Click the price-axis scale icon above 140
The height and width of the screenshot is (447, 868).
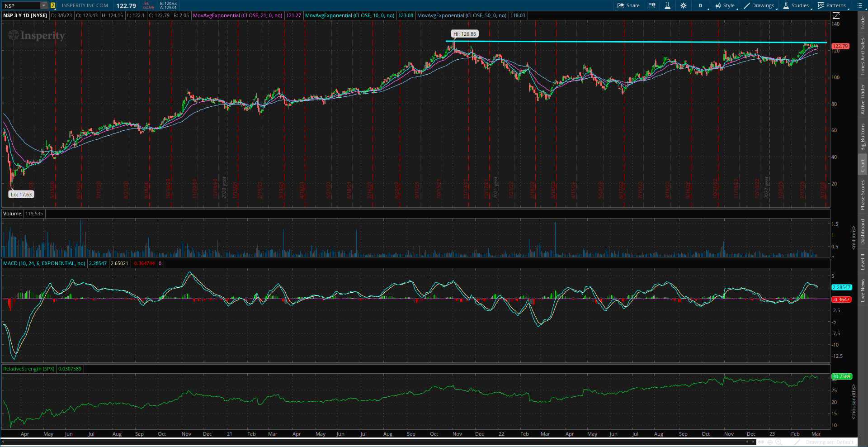(836, 15)
